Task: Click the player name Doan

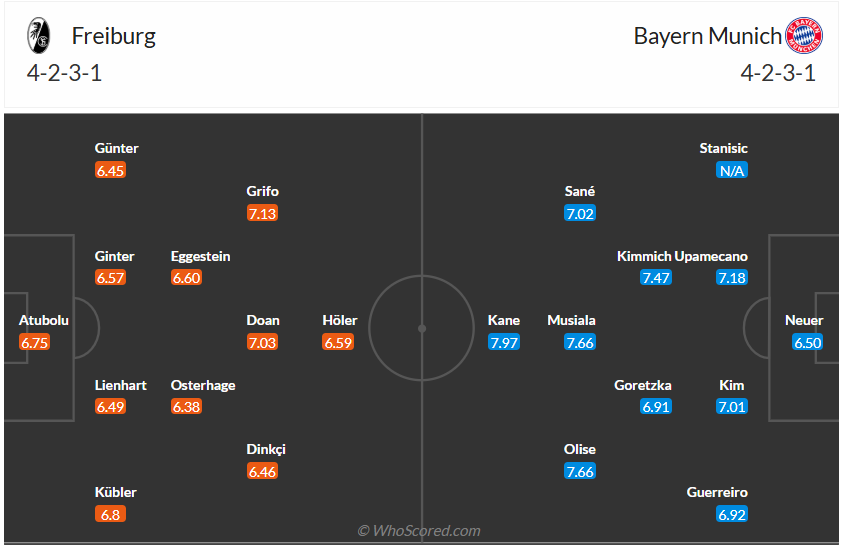Action: (x=263, y=320)
